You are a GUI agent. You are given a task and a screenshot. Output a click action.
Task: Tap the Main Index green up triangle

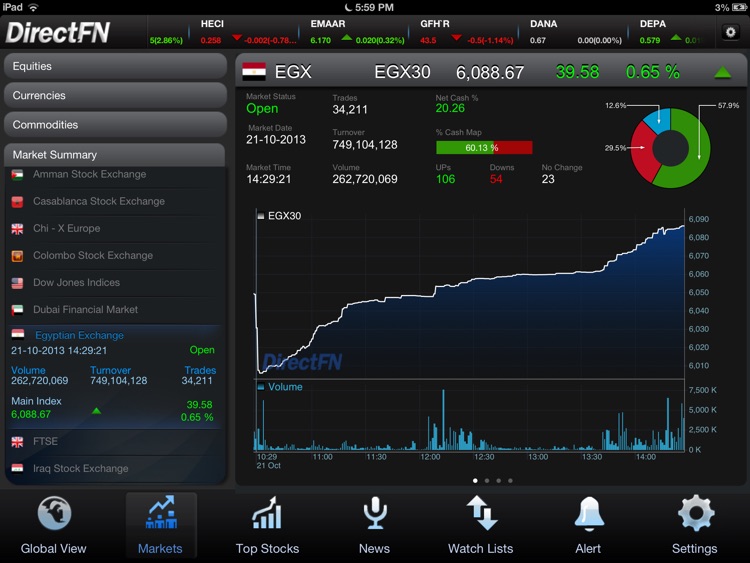(97, 411)
